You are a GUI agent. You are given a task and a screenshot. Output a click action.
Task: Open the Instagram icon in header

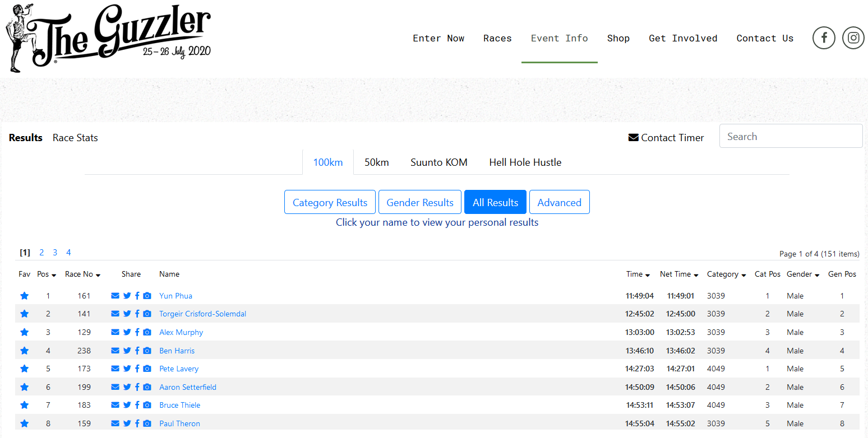pos(853,38)
